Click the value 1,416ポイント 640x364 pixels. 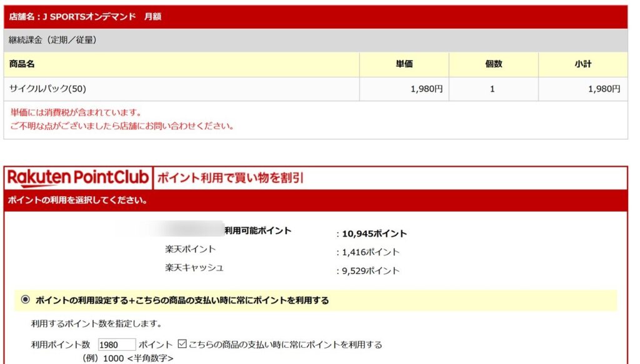coord(371,252)
